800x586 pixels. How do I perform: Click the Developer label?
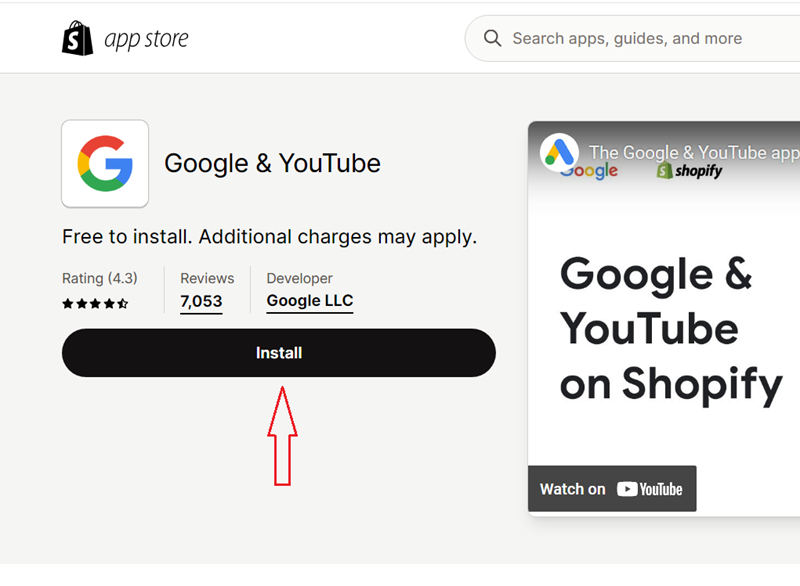click(299, 278)
